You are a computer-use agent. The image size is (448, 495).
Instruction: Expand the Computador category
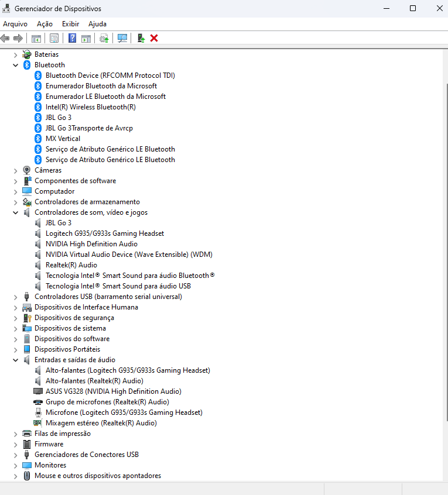point(15,192)
